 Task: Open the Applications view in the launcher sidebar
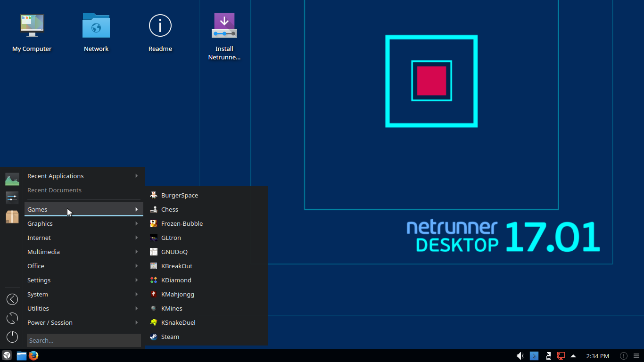tap(12, 179)
